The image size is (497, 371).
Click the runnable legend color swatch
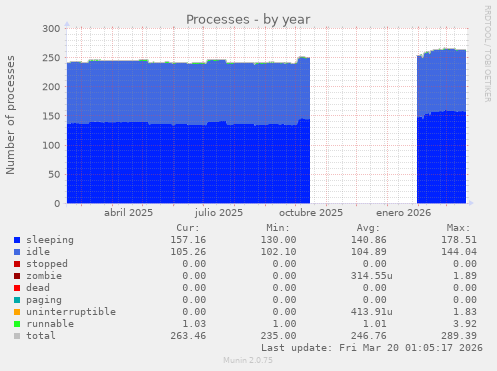17,324
